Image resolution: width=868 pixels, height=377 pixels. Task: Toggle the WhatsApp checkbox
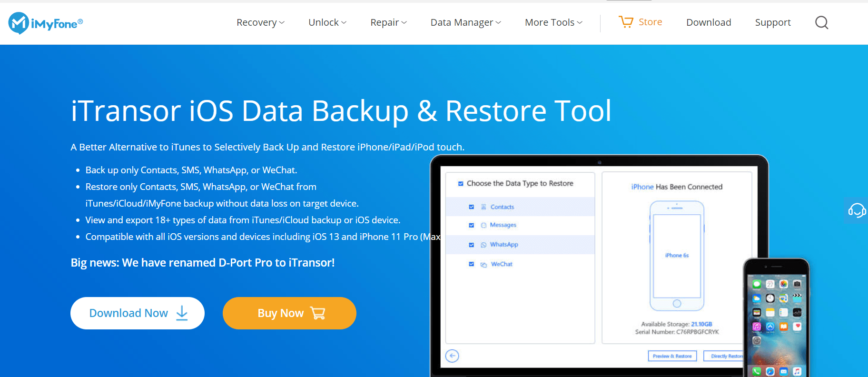[x=472, y=245]
